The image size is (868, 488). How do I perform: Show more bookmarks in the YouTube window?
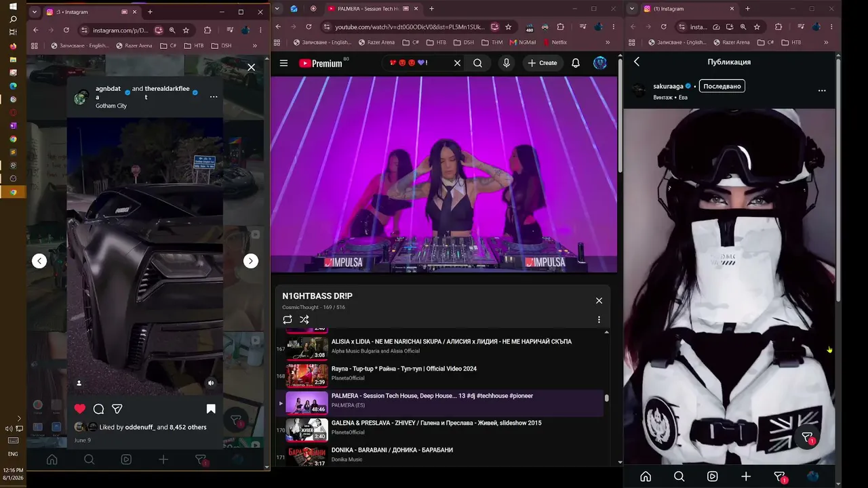coord(608,42)
